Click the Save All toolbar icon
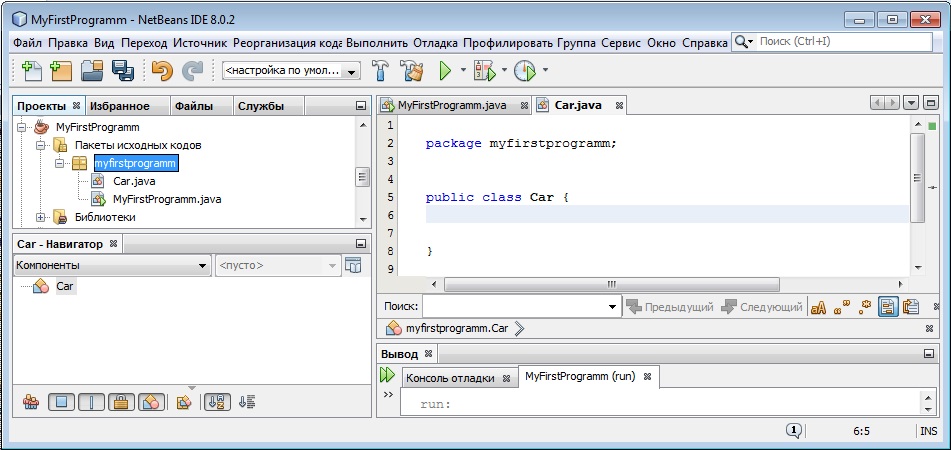The image size is (951, 450). point(123,71)
